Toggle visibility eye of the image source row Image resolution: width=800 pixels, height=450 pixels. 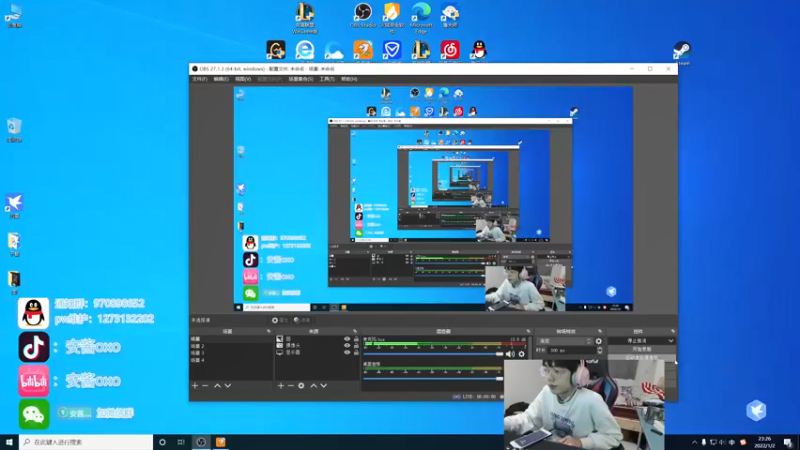pos(347,339)
